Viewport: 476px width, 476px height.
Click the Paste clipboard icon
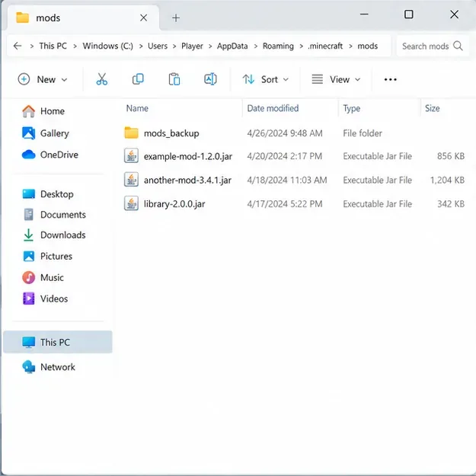click(x=174, y=79)
